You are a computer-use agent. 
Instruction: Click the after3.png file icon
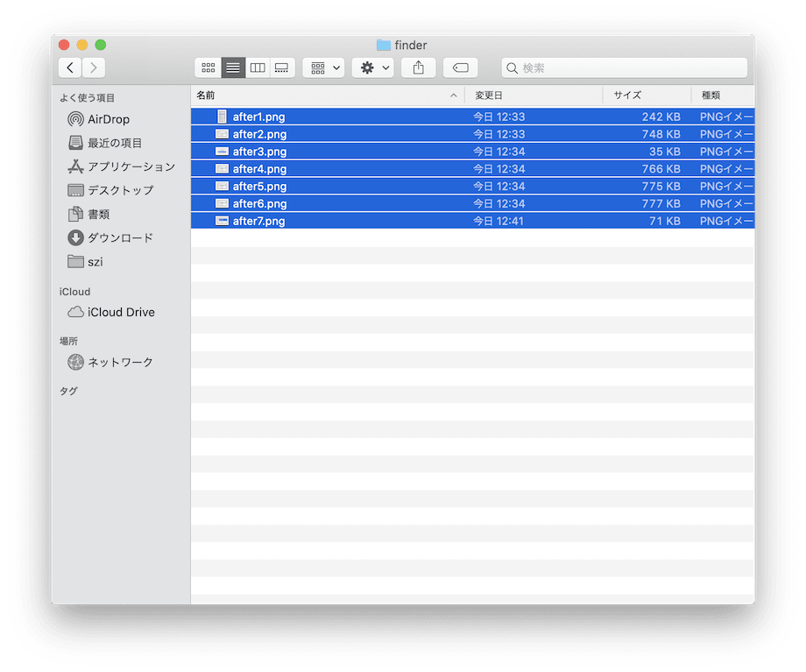(x=222, y=152)
